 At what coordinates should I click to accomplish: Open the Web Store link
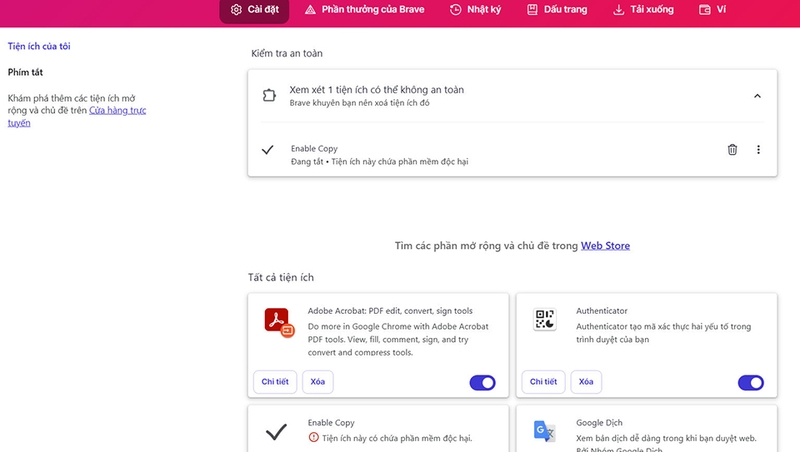point(605,245)
